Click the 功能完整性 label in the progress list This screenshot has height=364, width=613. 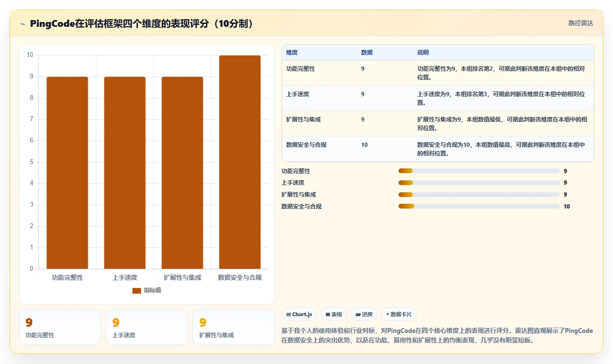coord(295,171)
